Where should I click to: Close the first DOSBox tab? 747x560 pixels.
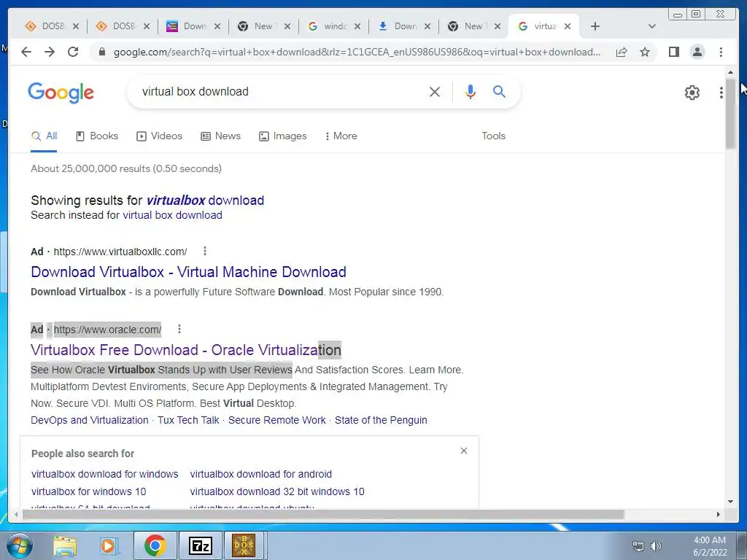(76, 26)
